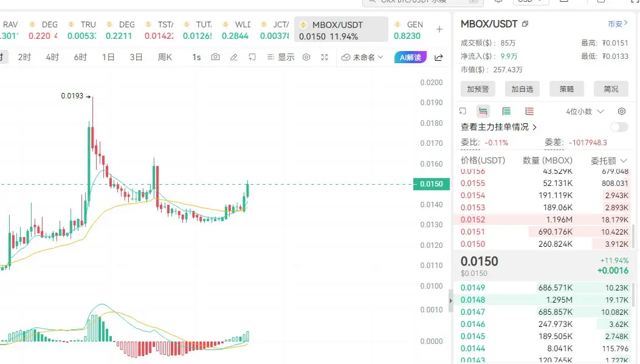The image size is (640, 364).
Task: Switch to the 6时 timeframe
Action: [80, 57]
